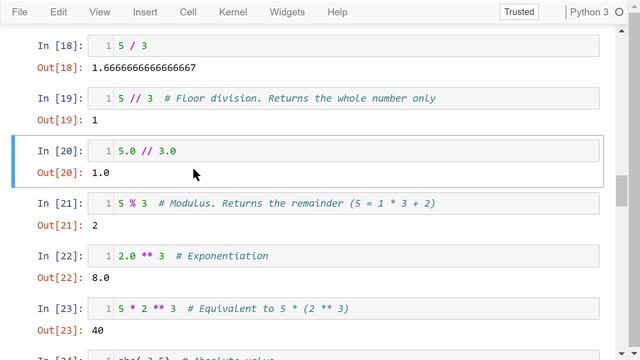This screenshot has height=360, width=640.
Task: Click the Out[22] prompt label
Action: [x=60, y=278]
